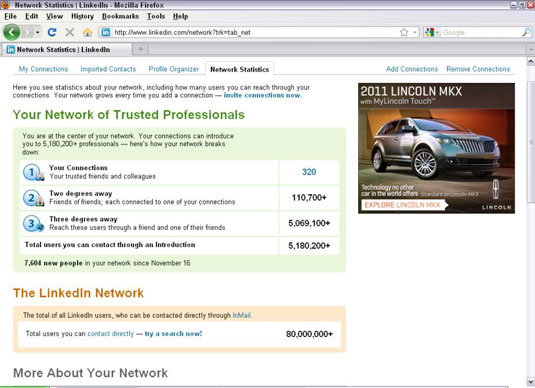Open the Bookmarks menu
The width and height of the screenshot is (535, 388).
pyautogui.click(x=120, y=16)
